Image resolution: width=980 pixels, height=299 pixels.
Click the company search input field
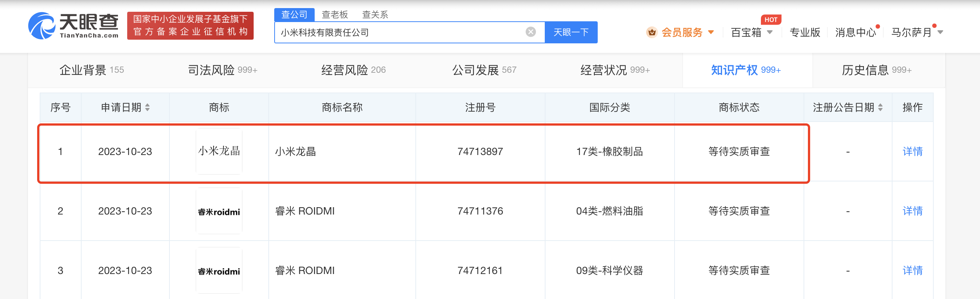coord(400,32)
